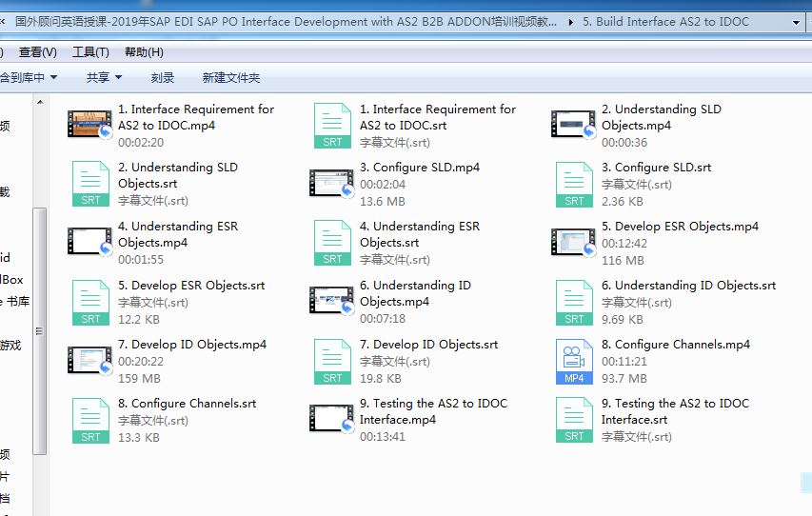Screen dimensions: 812x516
Task: Click the 159 MB size text
Action: (139, 379)
